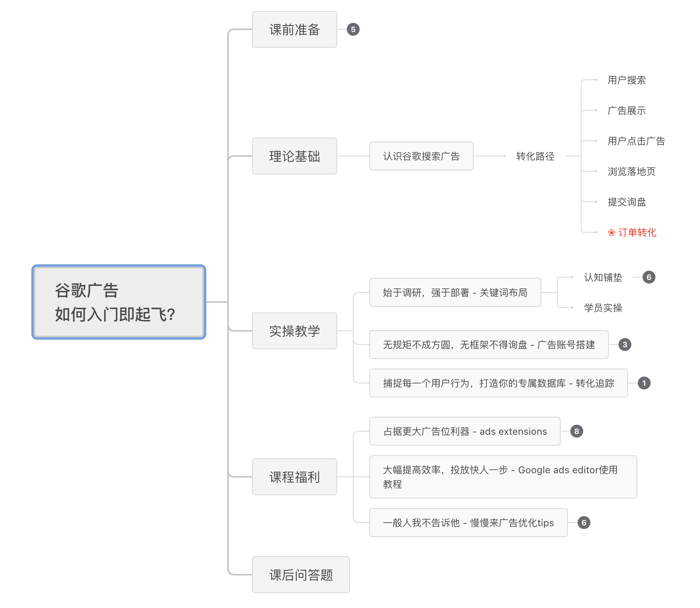Screen dimensions: 700x608
Task: Select the 学员实操 leaf node
Action: [602, 308]
